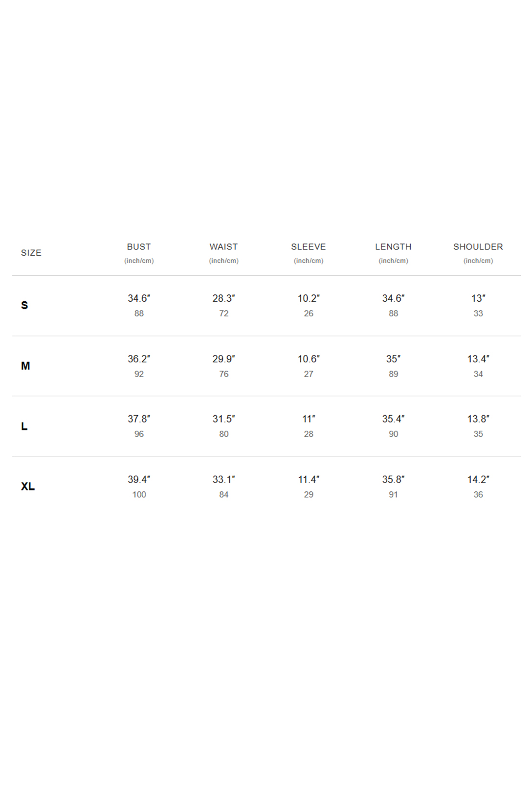Viewport: 532px width, 798px height.
Task: Select the 35.4" length value for L
Action: click(x=393, y=419)
